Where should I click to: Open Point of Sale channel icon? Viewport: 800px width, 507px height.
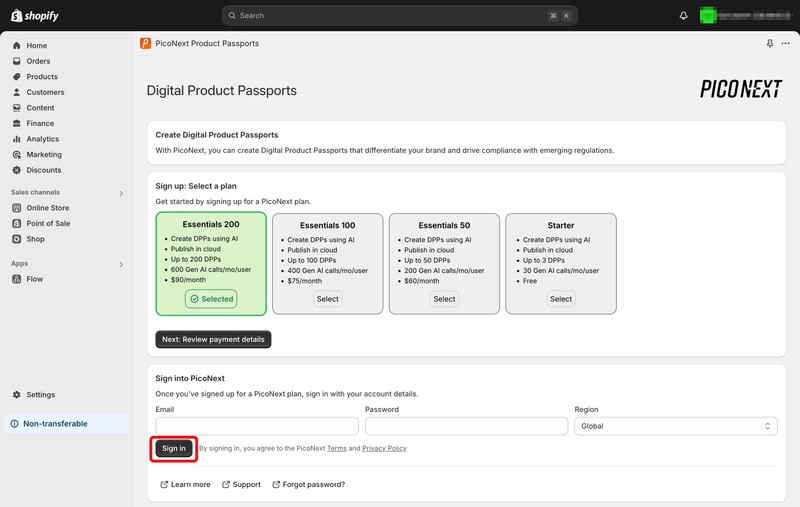pos(17,224)
